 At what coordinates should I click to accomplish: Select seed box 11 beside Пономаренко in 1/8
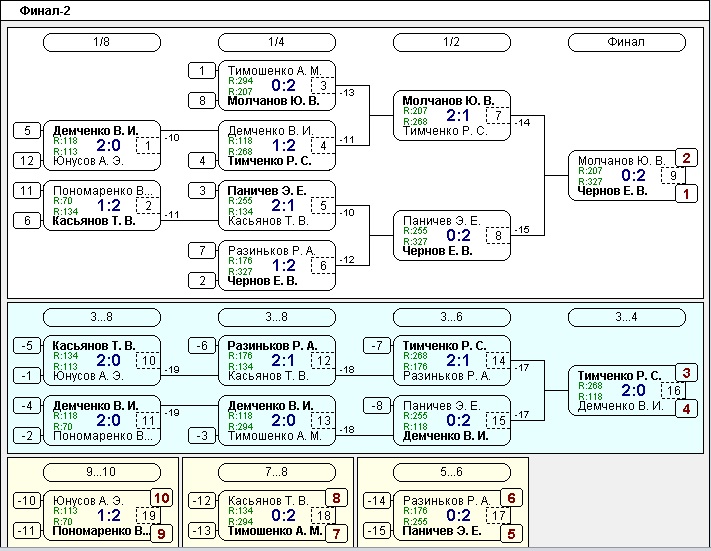pyautogui.click(x=27, y=190)
